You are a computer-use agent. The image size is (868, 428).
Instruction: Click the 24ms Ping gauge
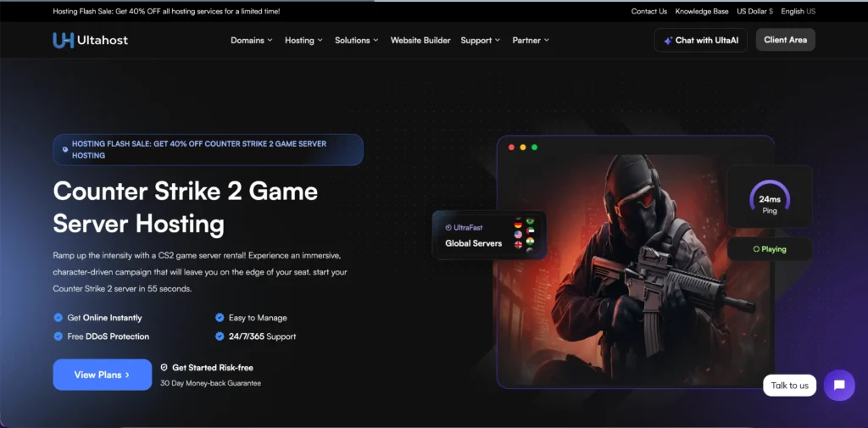click(x=769, y=198)
